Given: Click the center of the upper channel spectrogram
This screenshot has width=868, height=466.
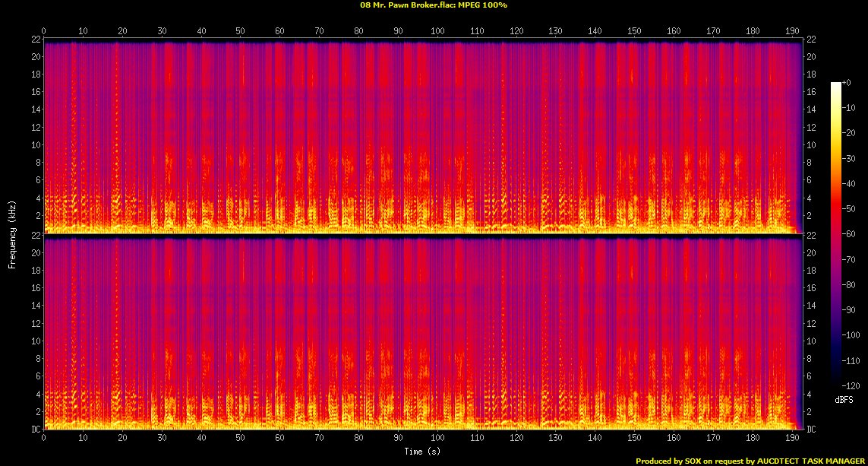Looking at the screenshot, I should [423, 135].
